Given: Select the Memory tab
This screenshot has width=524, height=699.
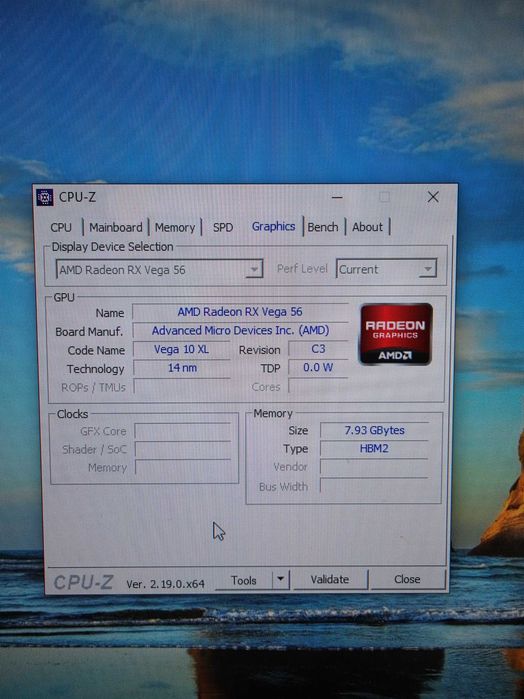Looking at the screenshot, I should click(x=175, y=227).
